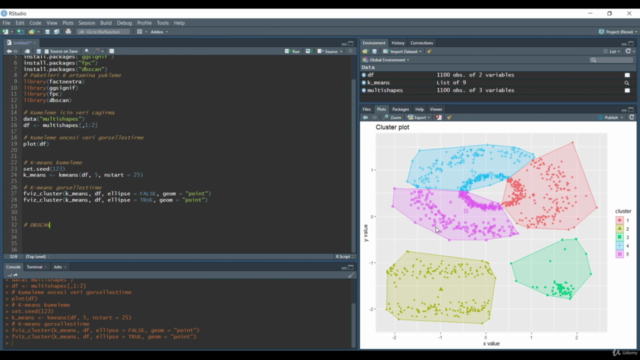640x360 pixels.
Task: Expand the Export dropdown in the Plots pane
Action: [418, 118]
